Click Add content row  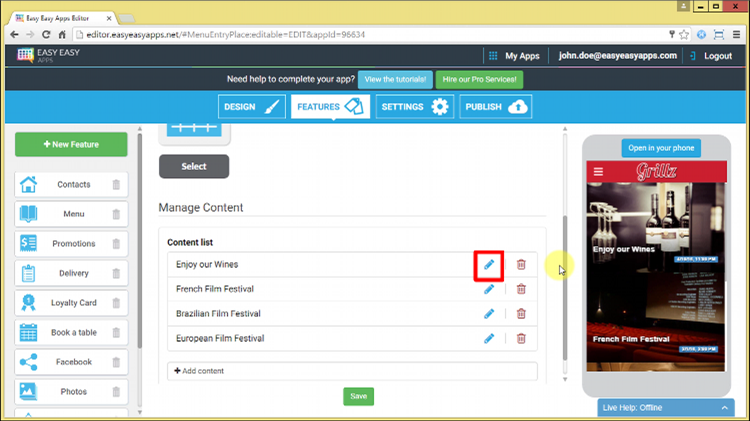[352, 371]
